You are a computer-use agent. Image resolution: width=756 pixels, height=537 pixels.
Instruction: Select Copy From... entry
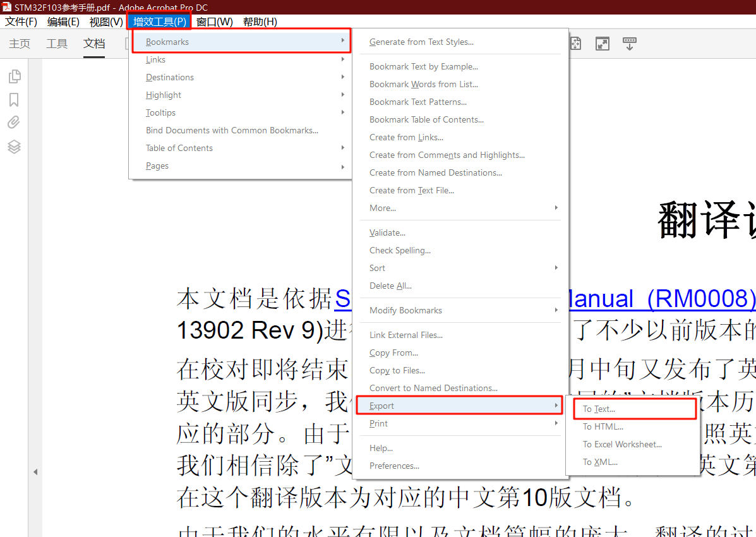pos(460,353)
